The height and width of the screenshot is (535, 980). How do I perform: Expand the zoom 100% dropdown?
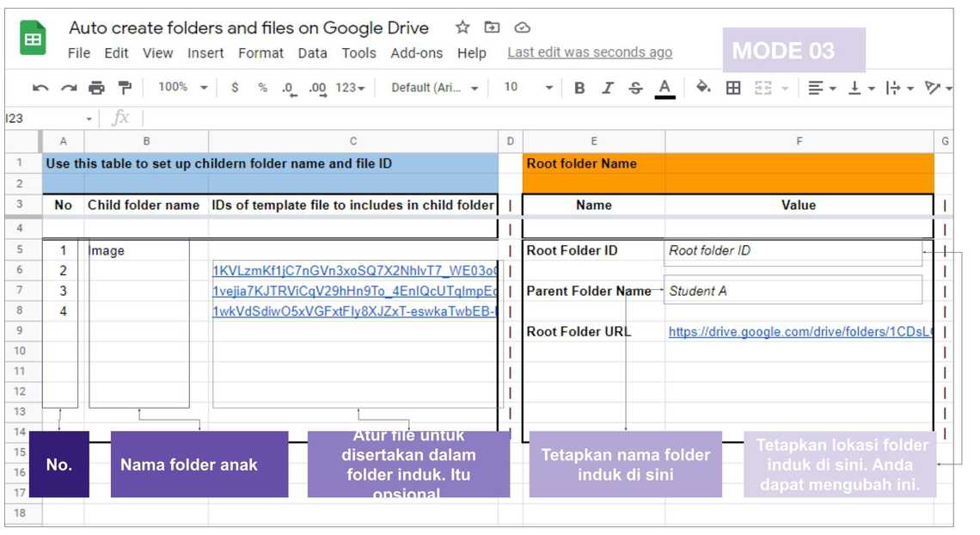click(182, 88)
